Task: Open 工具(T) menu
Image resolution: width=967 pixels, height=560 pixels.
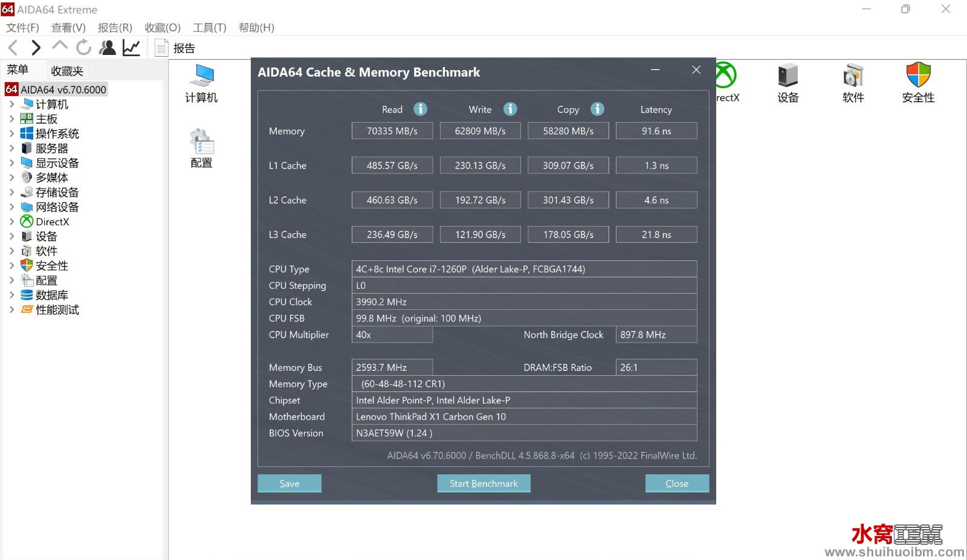Action: click(x=210, y=28)
